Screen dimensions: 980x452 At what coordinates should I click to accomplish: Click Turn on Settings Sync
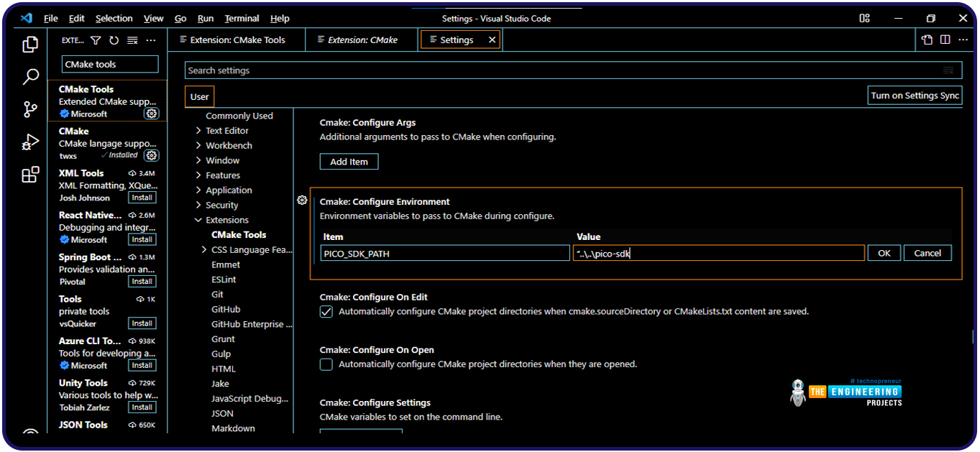pos(915,96)
